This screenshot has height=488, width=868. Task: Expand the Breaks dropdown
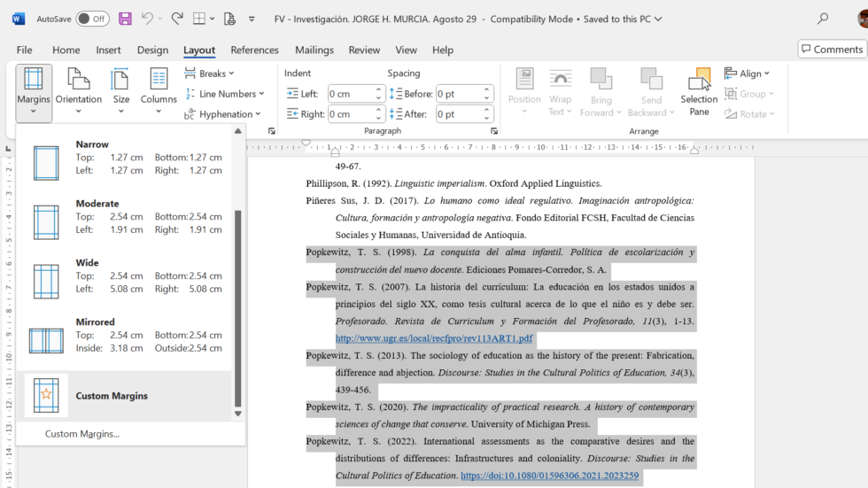pos(209,73)
